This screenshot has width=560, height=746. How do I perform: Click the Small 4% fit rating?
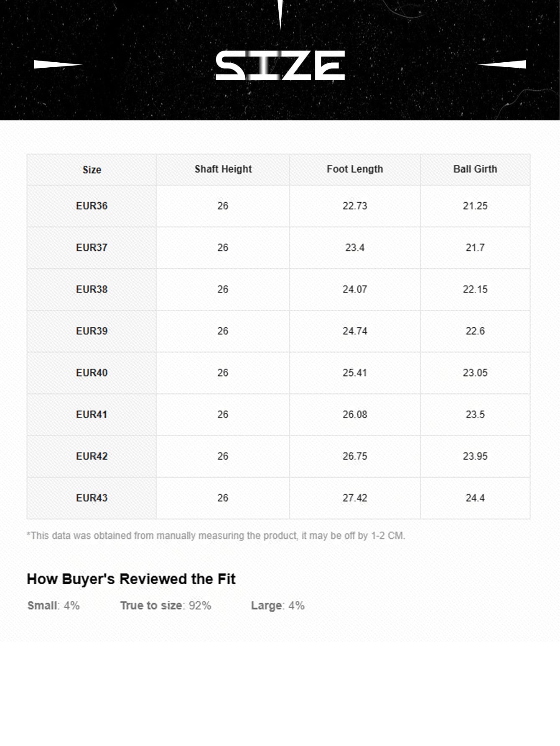[53, 606]
